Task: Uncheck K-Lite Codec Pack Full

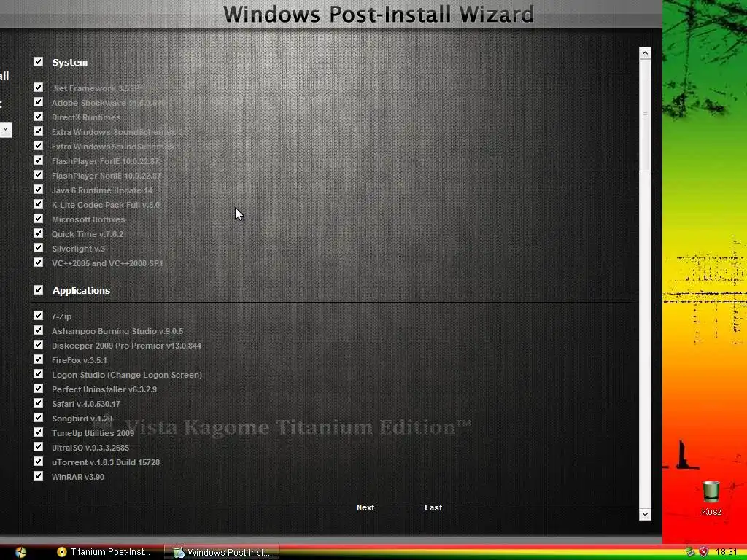Action: 38,204
